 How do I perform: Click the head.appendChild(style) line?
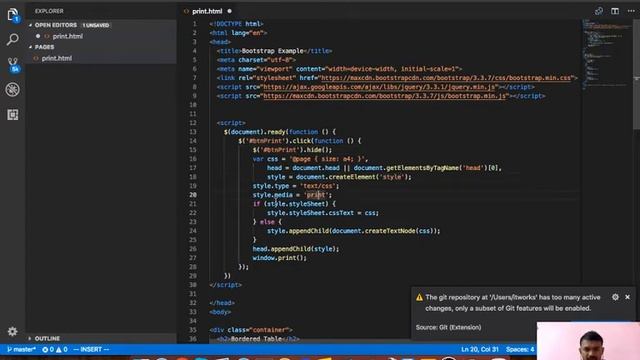[x=296, y=249]
